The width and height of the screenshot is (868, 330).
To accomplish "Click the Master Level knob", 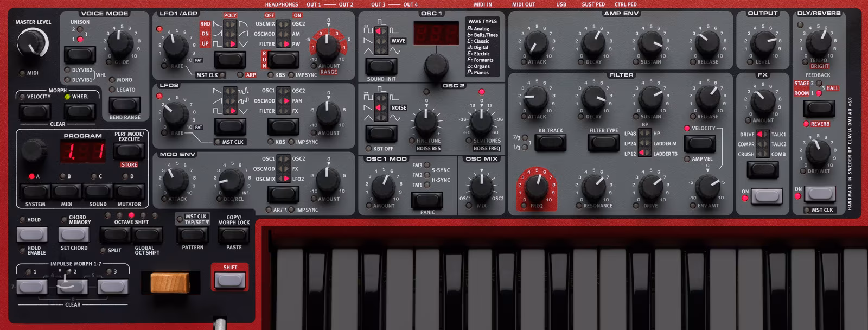I will pyautogui.click(x=33, y=43).
